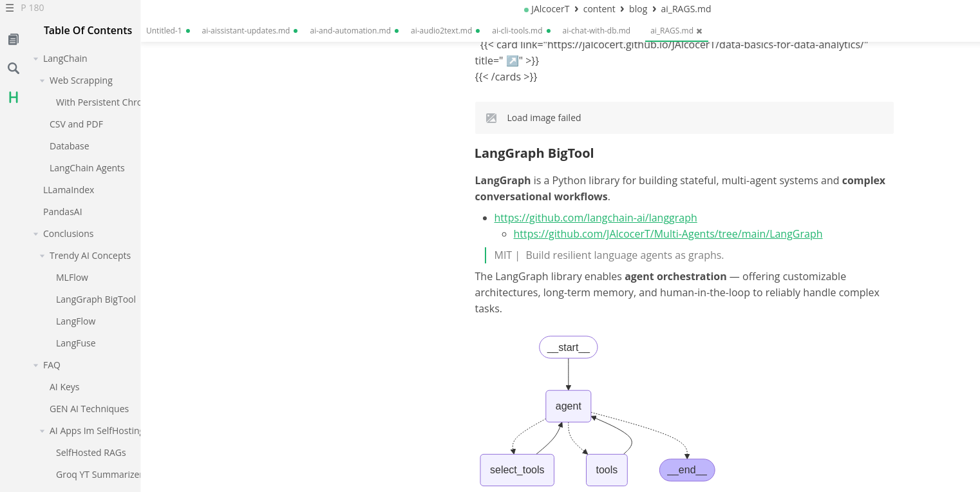Collapse the Trendy AI Concepts section

(x=42, y=256)
